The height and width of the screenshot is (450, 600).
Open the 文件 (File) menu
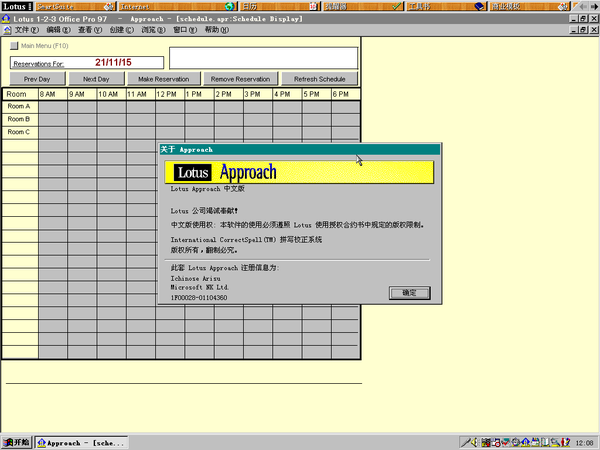(27, 30)
